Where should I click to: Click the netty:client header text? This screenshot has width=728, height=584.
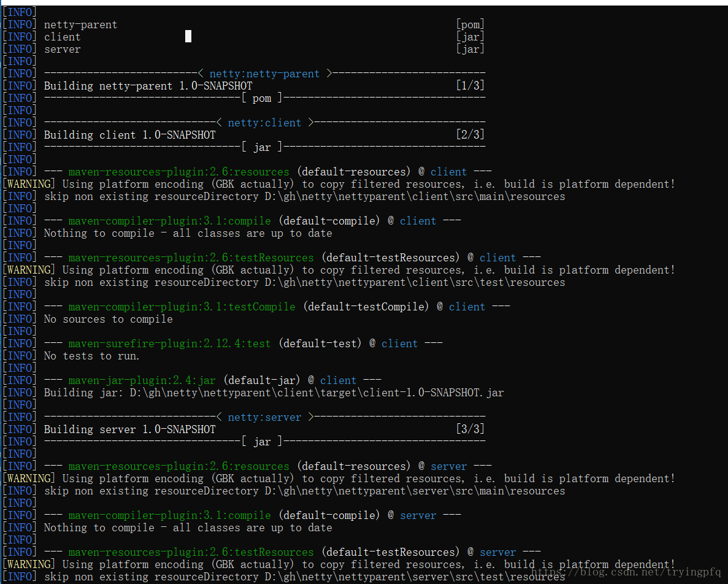pyautogui.click(x=264, y=123)
